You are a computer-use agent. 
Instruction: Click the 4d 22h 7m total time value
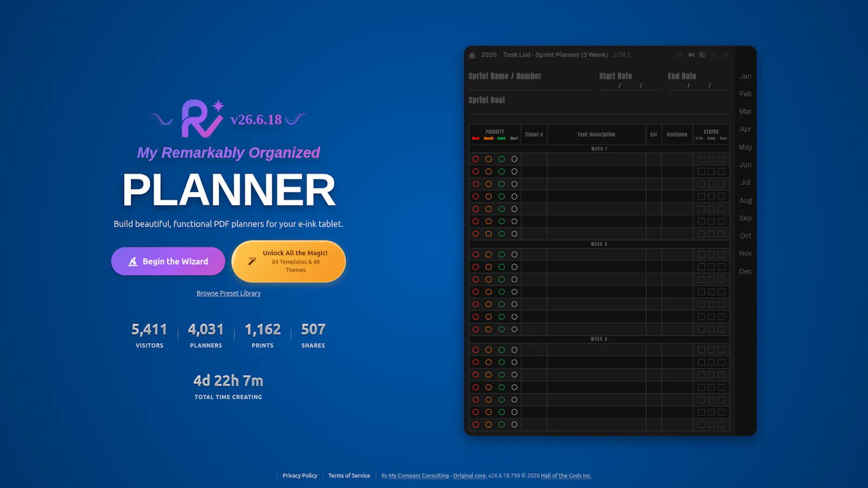tap(228, 381)
